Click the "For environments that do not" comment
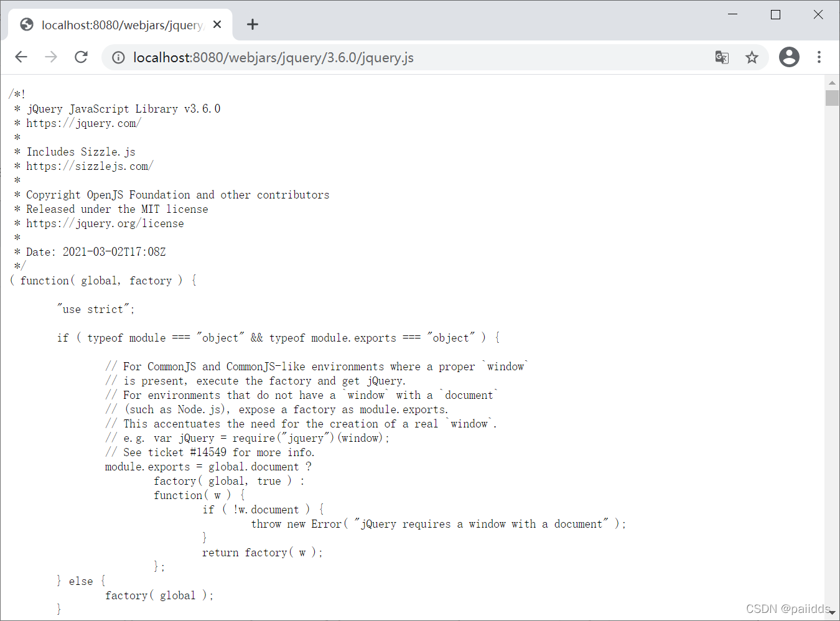This screenshot has width=840, height=621. (x=302, y=395)
